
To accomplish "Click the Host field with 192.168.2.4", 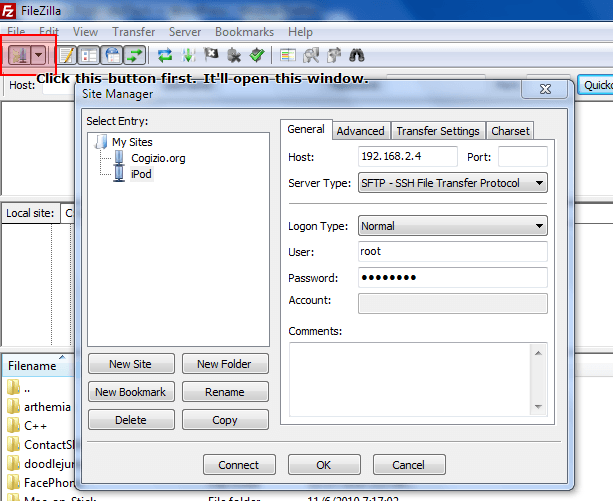I will (407, 157).
